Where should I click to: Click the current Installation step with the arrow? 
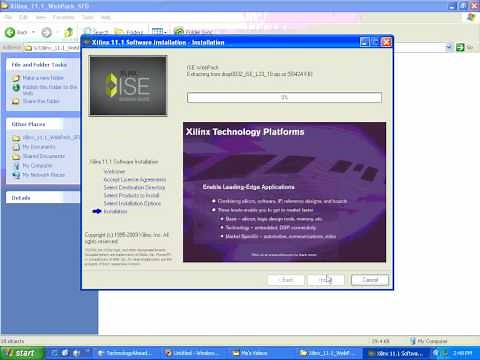click(115, 211)
